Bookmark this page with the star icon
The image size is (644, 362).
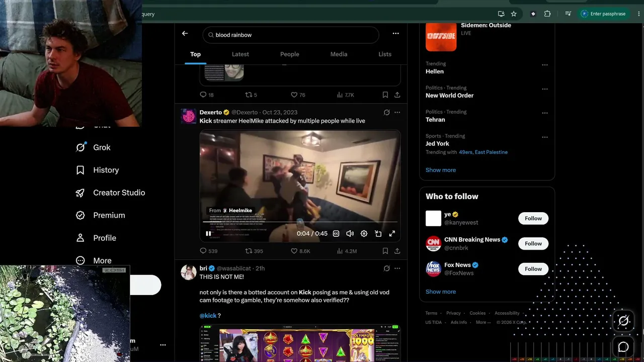514,14
